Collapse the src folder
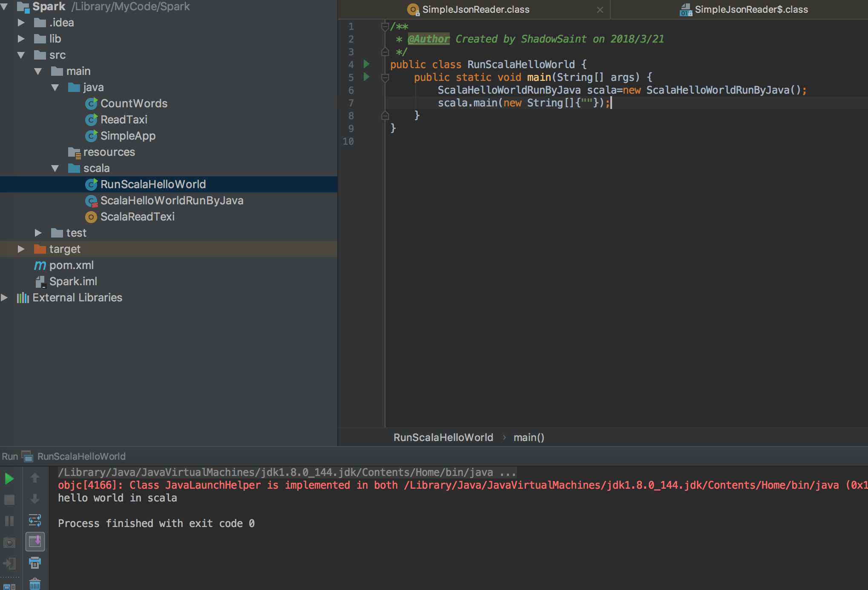 21,55
